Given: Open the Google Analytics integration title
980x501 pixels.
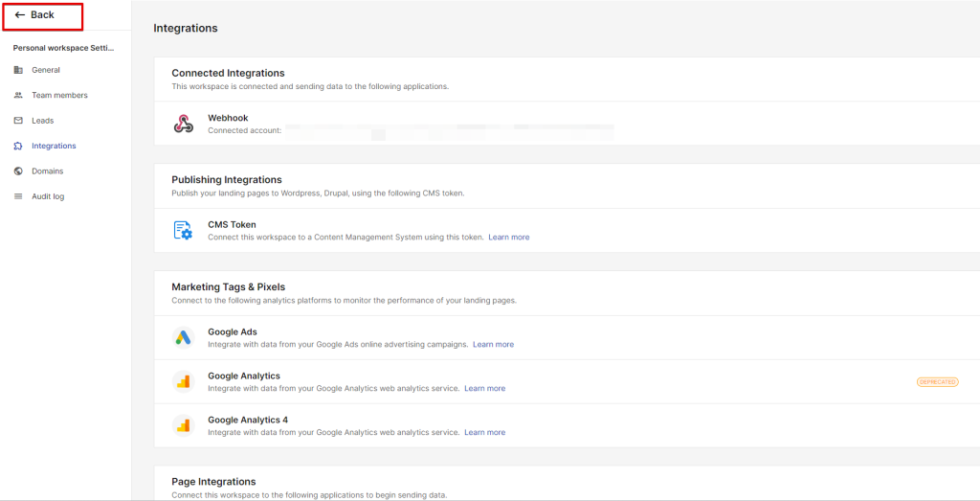Looking at the screenshot, I should [x=243, y=376].
